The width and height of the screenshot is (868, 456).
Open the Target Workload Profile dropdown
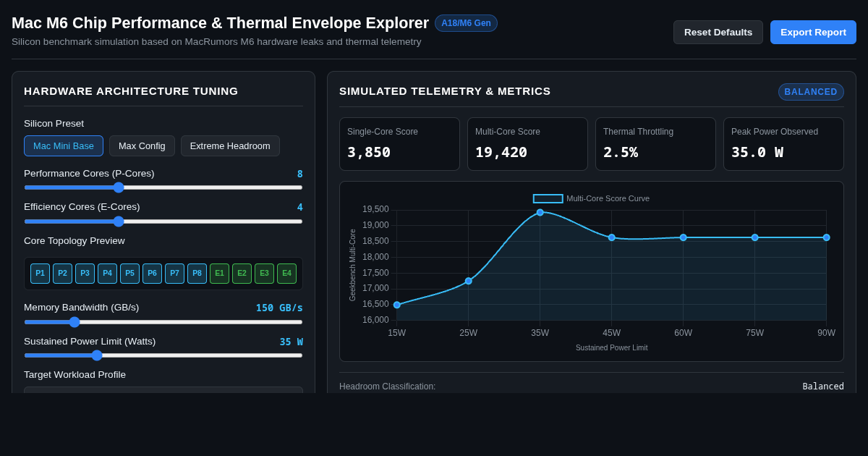click(x=163, y=390)
